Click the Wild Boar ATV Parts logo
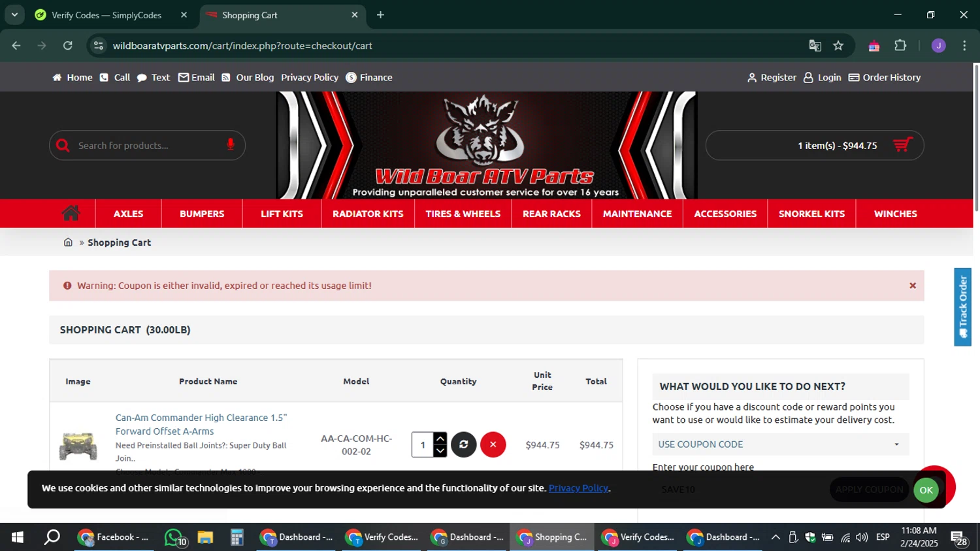 point(486,145)
